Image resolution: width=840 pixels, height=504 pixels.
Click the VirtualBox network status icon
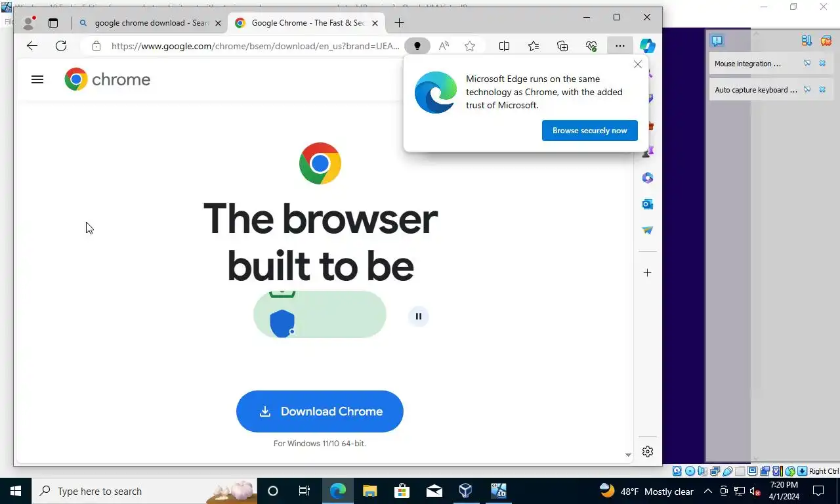coord(715,471)
